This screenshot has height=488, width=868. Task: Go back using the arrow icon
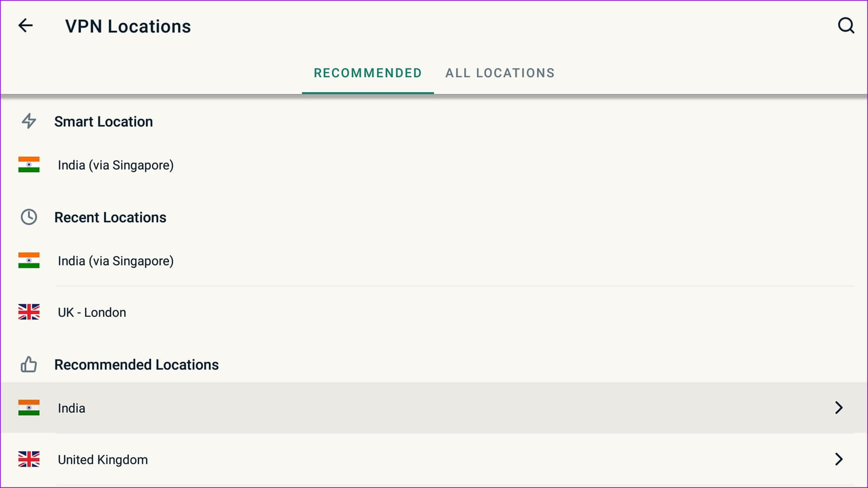[26, 26]
